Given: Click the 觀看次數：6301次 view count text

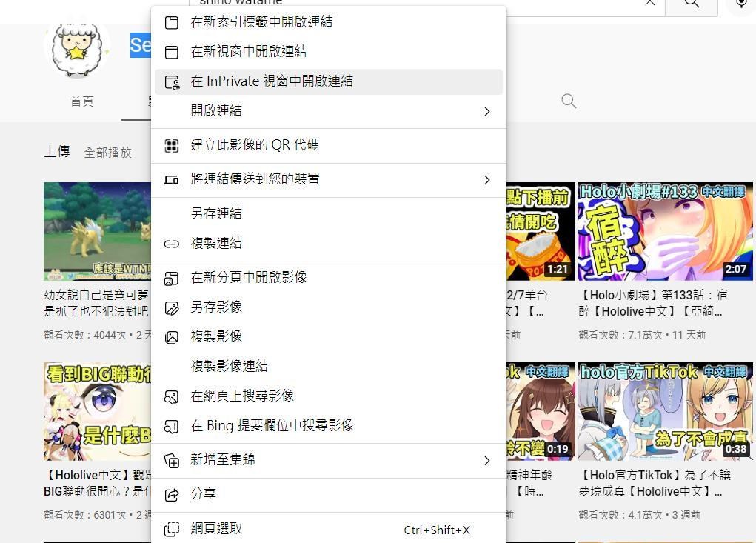Looking at the screenshot, I should coord(85,515).
